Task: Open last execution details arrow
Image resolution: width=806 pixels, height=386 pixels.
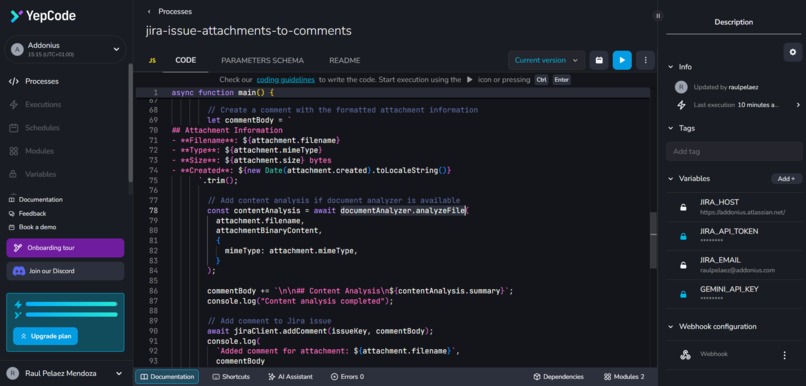Action: coord(798,105)
